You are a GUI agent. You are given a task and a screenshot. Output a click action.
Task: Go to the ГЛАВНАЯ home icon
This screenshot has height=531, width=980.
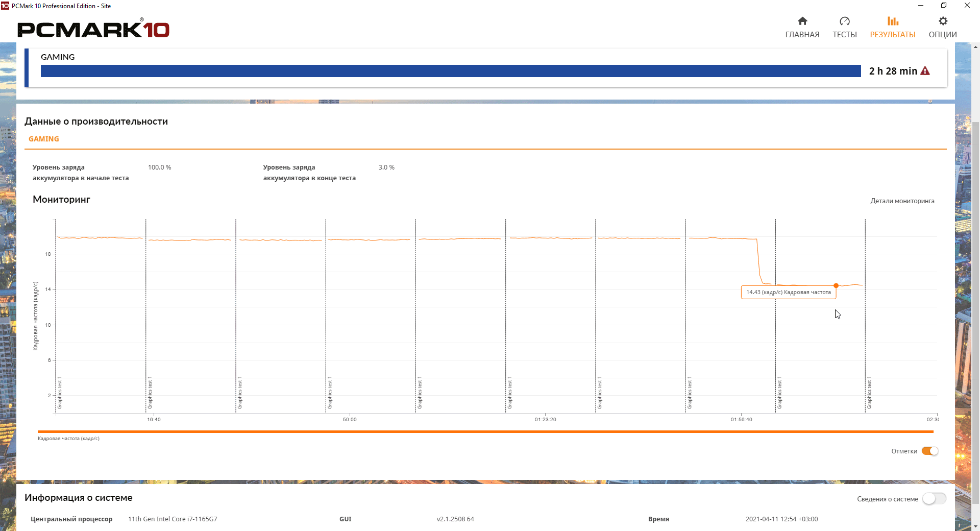coord(802,21)
